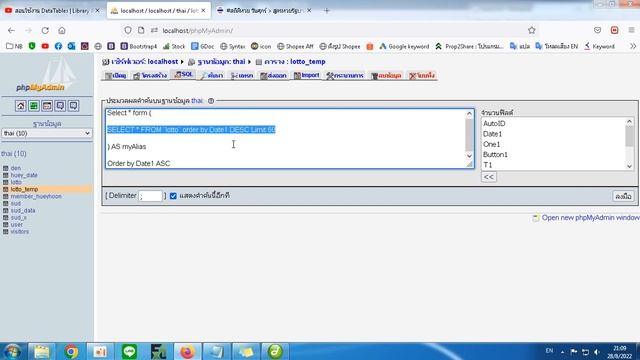
Task: Open a new browser tab with plus
Action: point(327,11)
